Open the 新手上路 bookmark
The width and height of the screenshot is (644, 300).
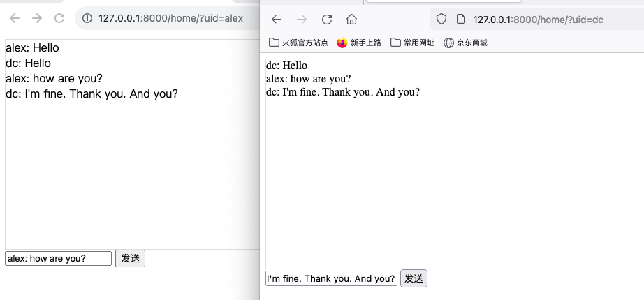[359, 43]
